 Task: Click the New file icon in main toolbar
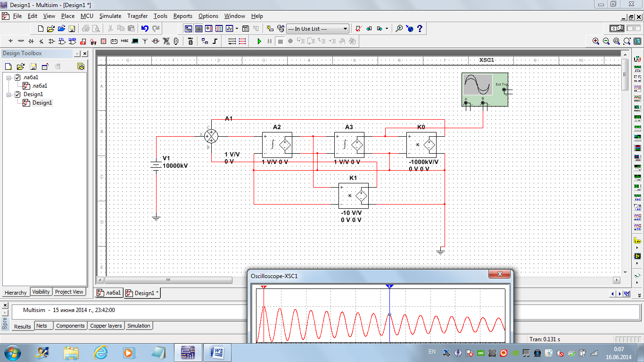click(x=41, y=29)
